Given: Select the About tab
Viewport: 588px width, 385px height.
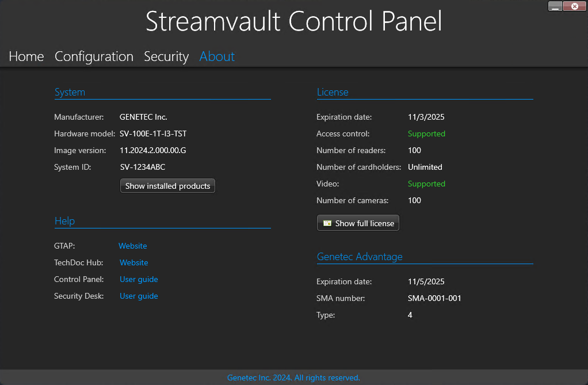Looking at the screenshot, I should [x=217, y=56].
